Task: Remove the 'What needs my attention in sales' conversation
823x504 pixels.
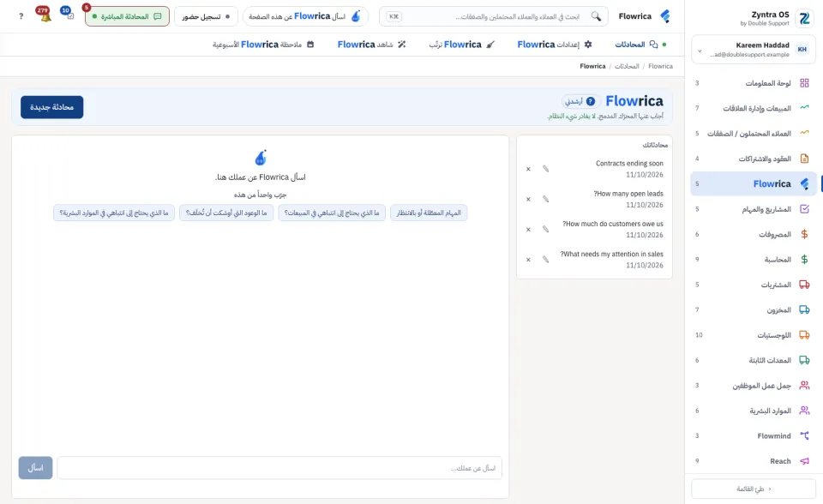Action: [x=529, y=260]
